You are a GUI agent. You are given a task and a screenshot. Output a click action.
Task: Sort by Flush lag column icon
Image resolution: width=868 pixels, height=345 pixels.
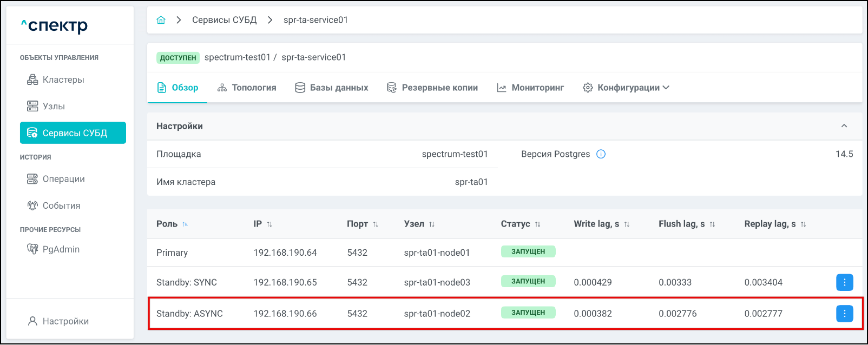tap(712, 224)
